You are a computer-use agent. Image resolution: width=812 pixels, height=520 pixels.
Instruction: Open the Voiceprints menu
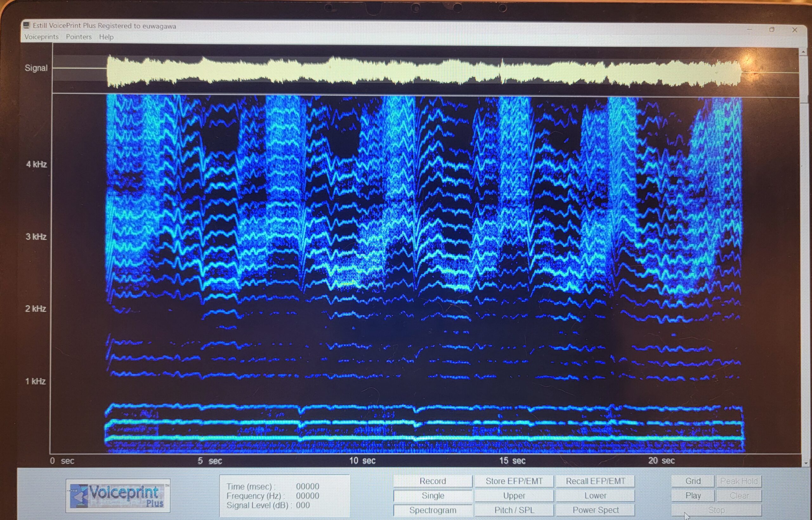[x=41, y=37]
